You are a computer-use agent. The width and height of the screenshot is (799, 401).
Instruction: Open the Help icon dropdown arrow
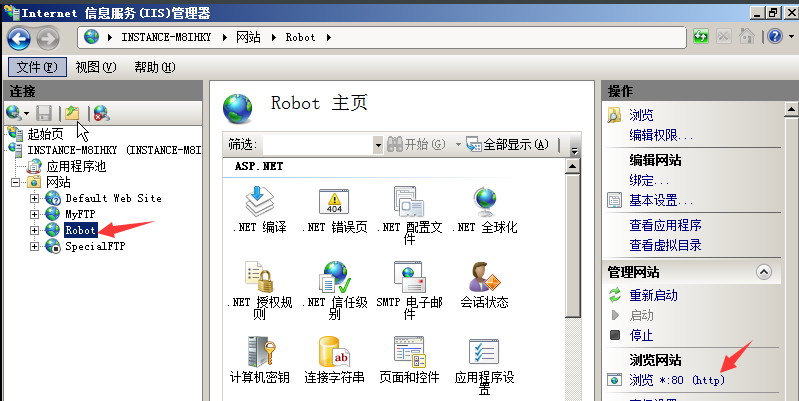pos(791,37)
